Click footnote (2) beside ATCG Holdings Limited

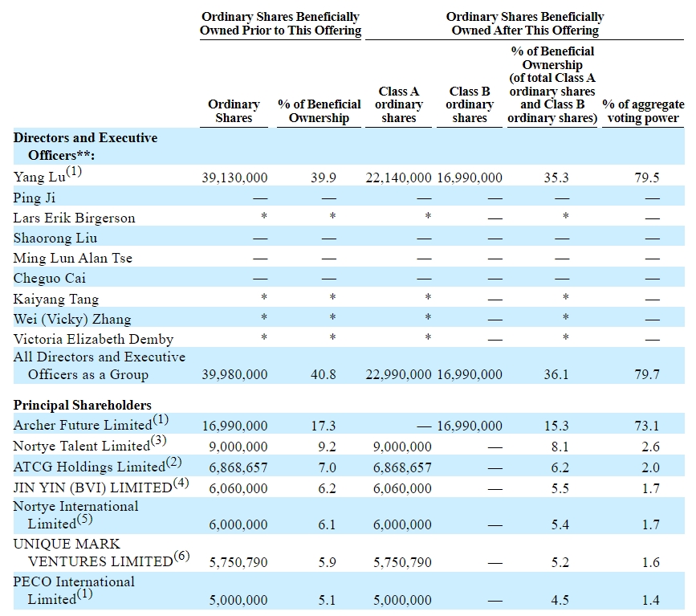[x=174, y=462]
